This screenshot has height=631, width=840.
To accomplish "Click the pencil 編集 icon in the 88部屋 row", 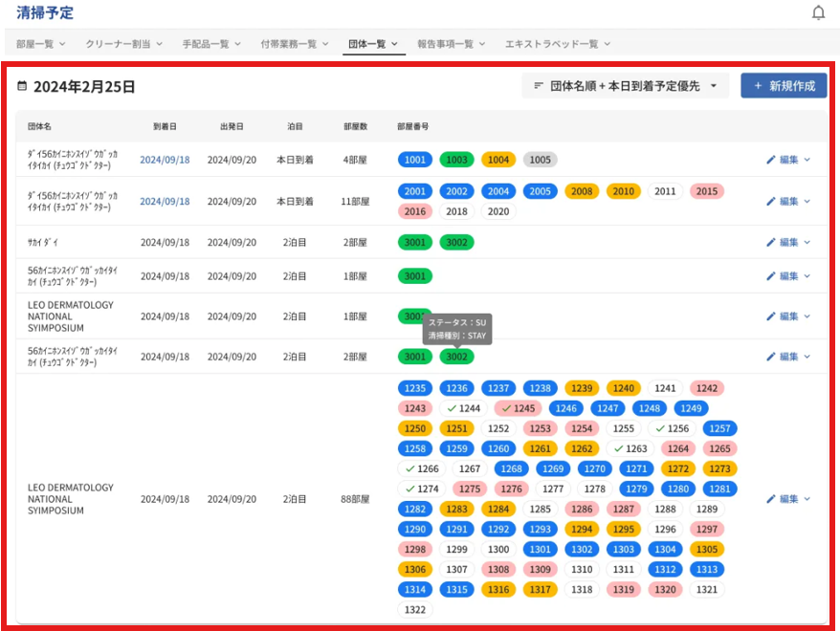I will coord(771,499).
